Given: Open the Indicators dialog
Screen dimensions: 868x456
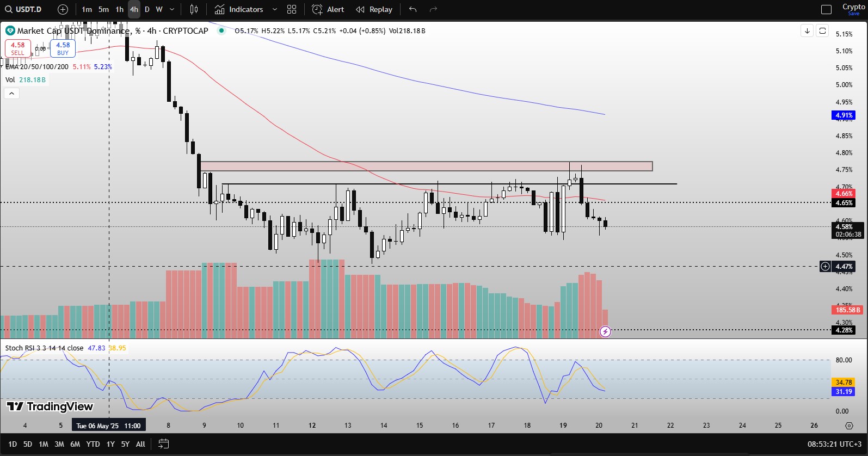Looking at the screenshot, I should pos(238,9).
